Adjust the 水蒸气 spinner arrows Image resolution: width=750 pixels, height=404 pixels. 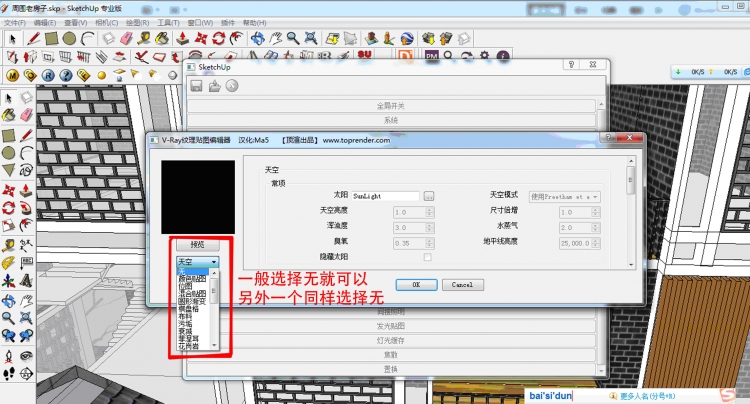point(596,228)
